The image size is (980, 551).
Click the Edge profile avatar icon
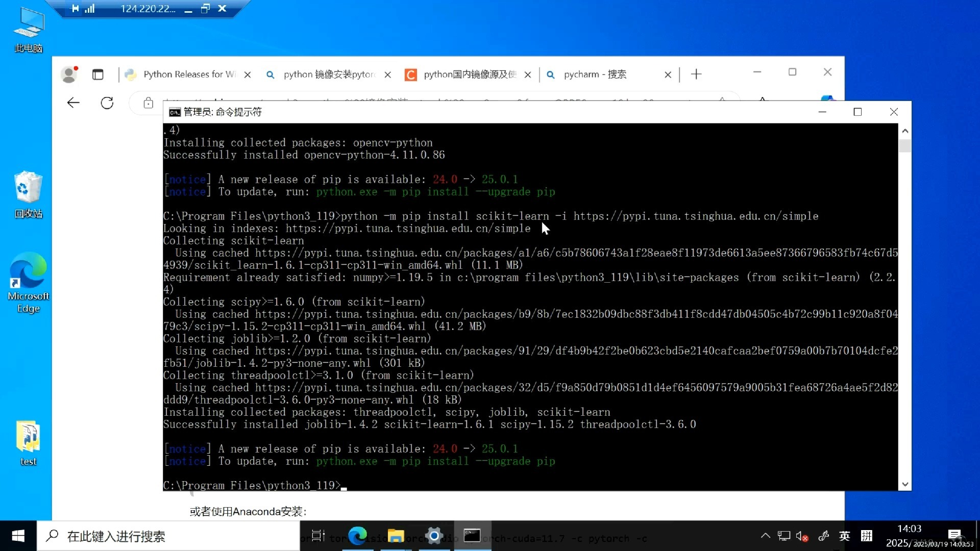tap(69, 74)
